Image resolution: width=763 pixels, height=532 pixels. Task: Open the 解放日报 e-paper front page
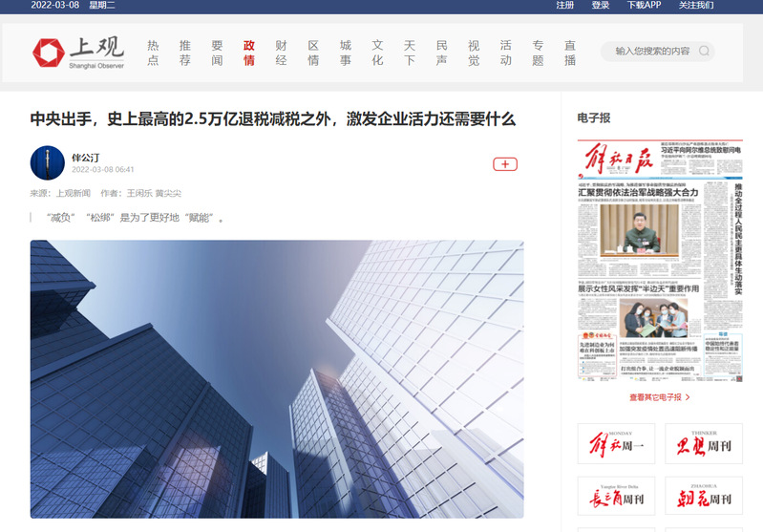[659, 260]
